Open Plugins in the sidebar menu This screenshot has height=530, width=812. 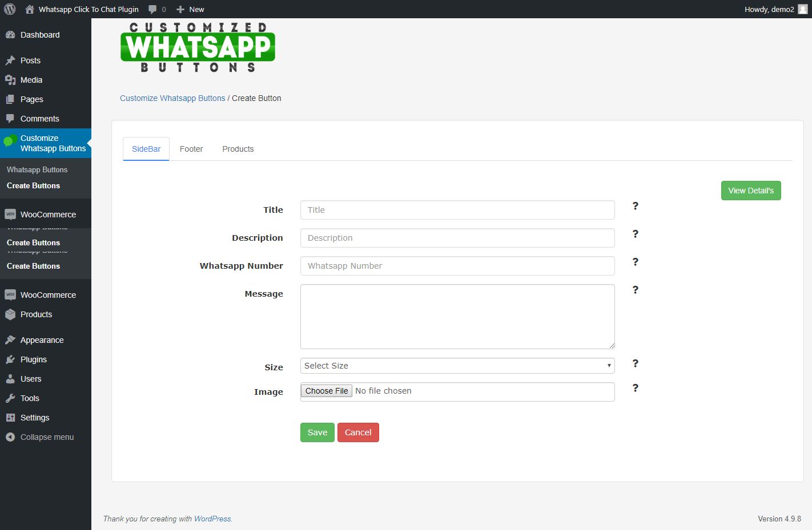33,359
